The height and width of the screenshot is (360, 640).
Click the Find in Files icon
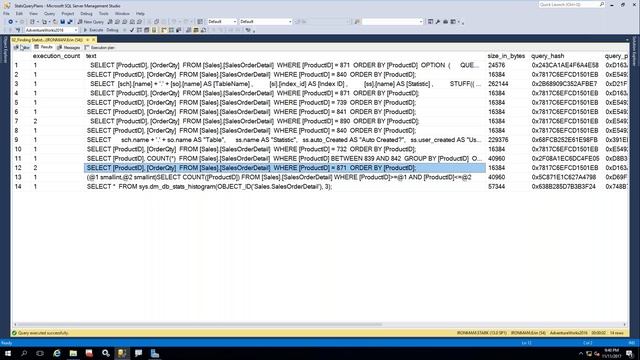pos(357,22)
